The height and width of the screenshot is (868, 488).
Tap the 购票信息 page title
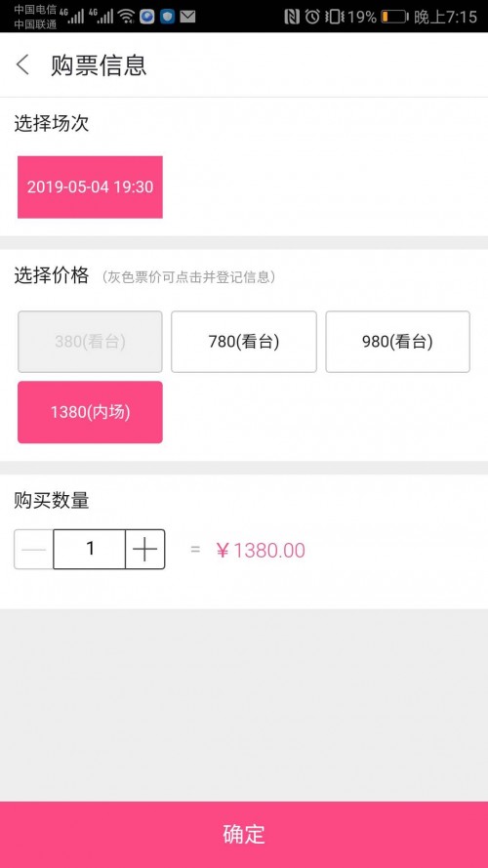pos(99,65)
